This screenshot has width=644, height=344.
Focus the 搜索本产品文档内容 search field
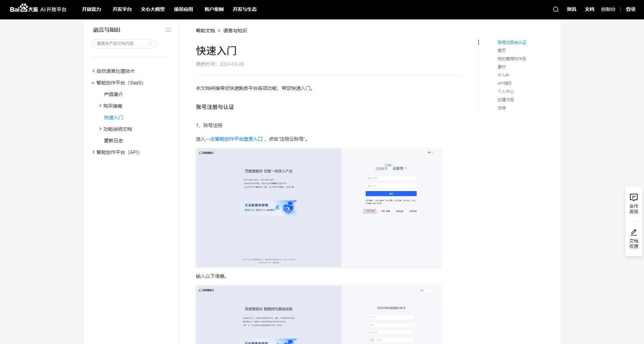click(124, 44)
